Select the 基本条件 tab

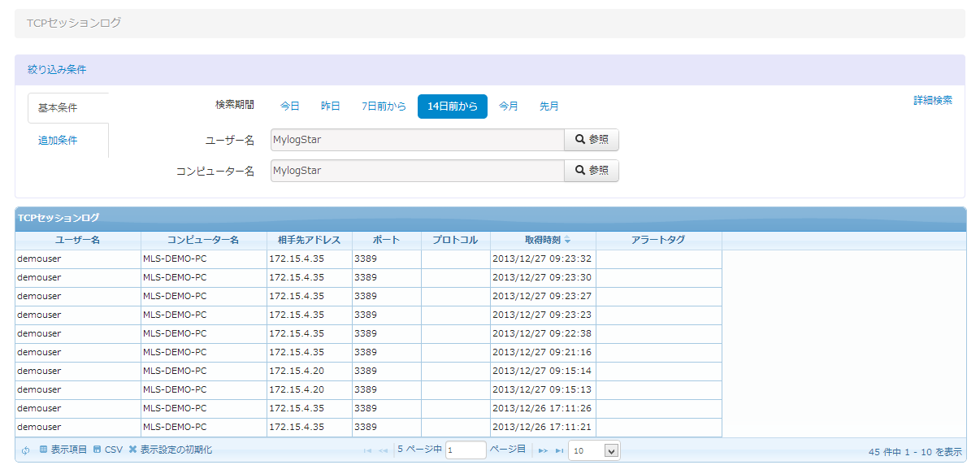point(68,108)
